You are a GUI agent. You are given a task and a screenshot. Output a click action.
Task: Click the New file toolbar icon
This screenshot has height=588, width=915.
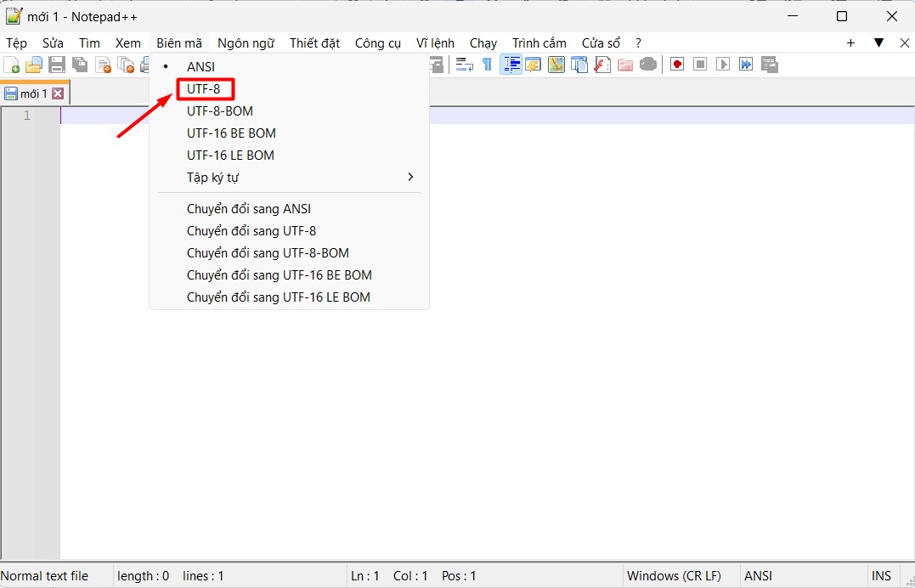click(11, 65)
